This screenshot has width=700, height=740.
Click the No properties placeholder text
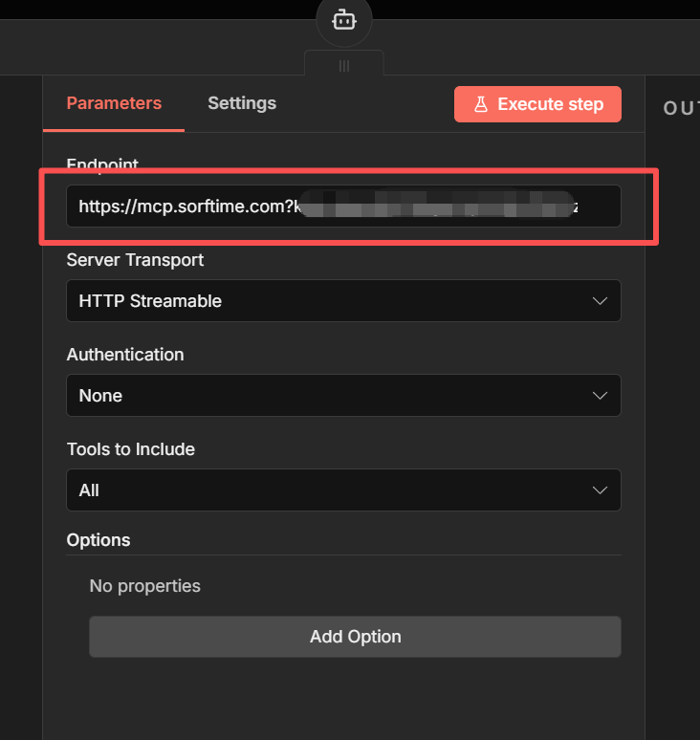point(144,586)
